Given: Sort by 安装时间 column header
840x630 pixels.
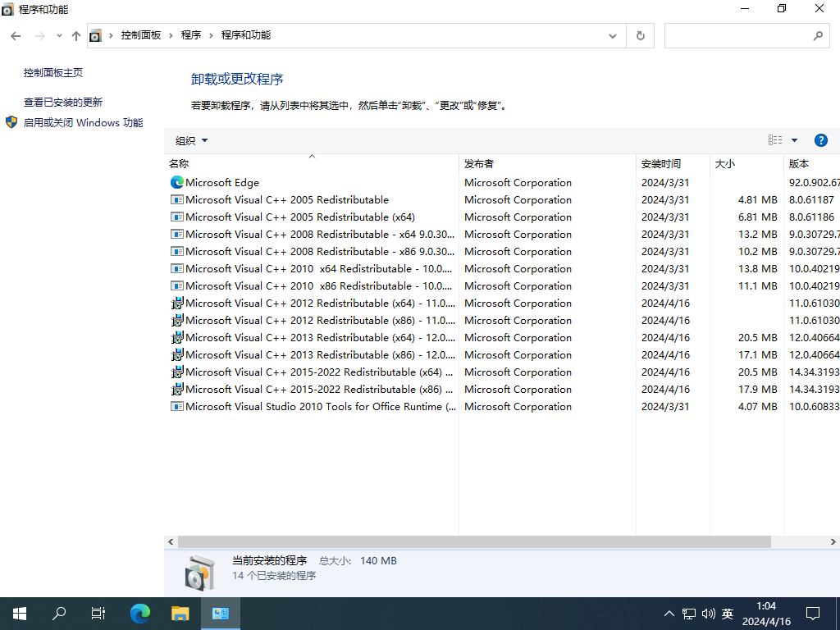Looking at the screenshot, I should [x=673, y=163].
